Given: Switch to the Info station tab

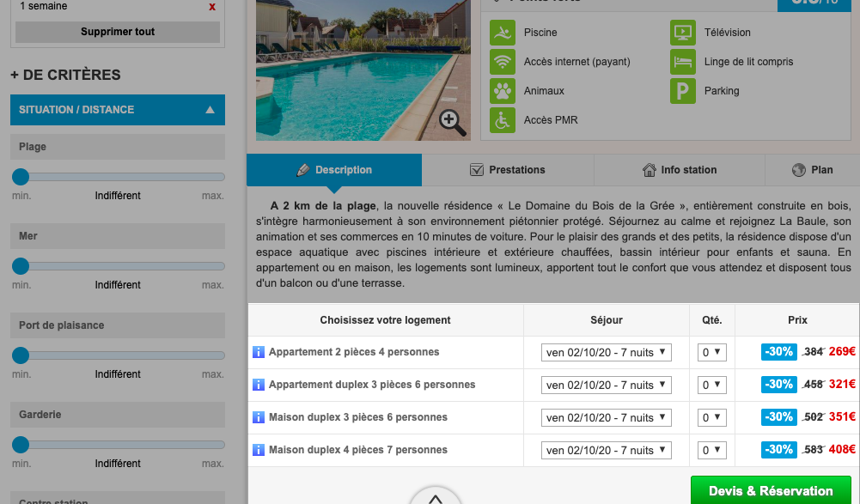Looking at the screenshot, I should [680, 170].
